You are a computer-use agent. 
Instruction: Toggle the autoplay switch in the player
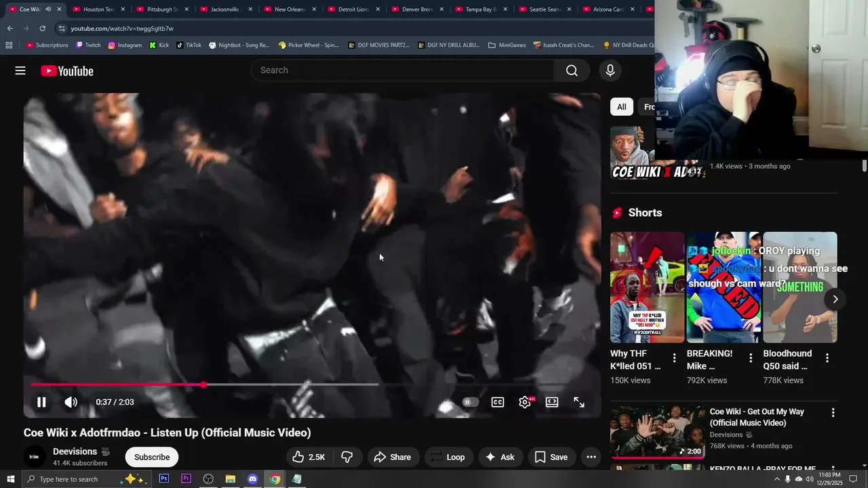pos(470,402)
